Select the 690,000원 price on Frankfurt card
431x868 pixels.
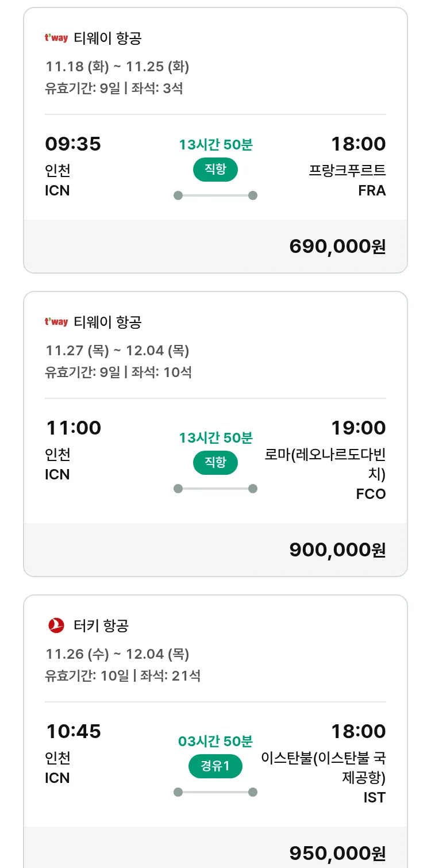pyautogui.click(x=337, y=247)
